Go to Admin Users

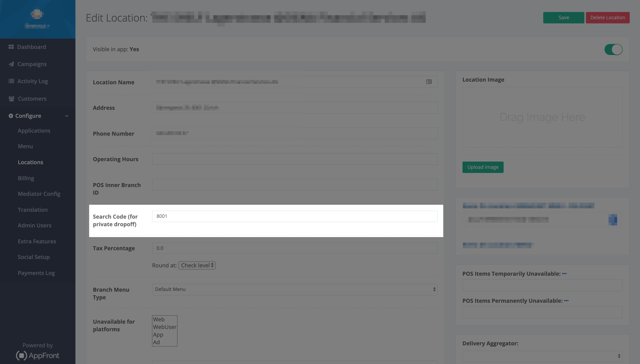pyautogui.click(x=34, y=225)
